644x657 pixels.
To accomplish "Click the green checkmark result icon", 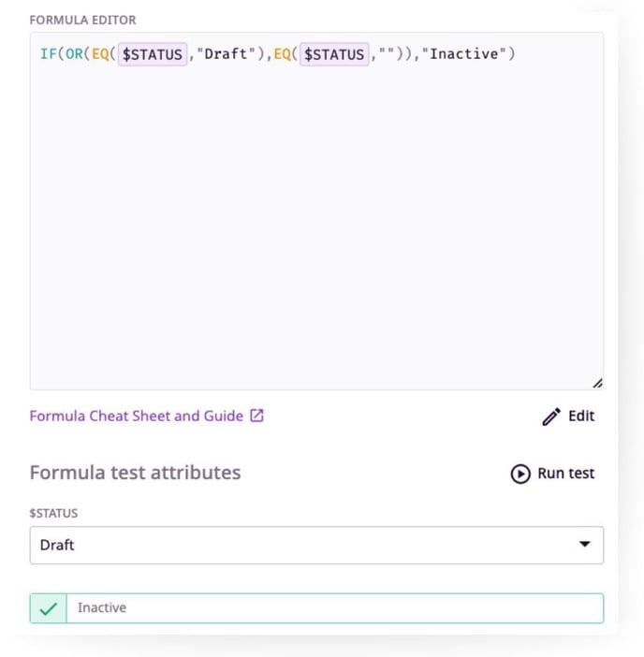I will tap(49, 608).
